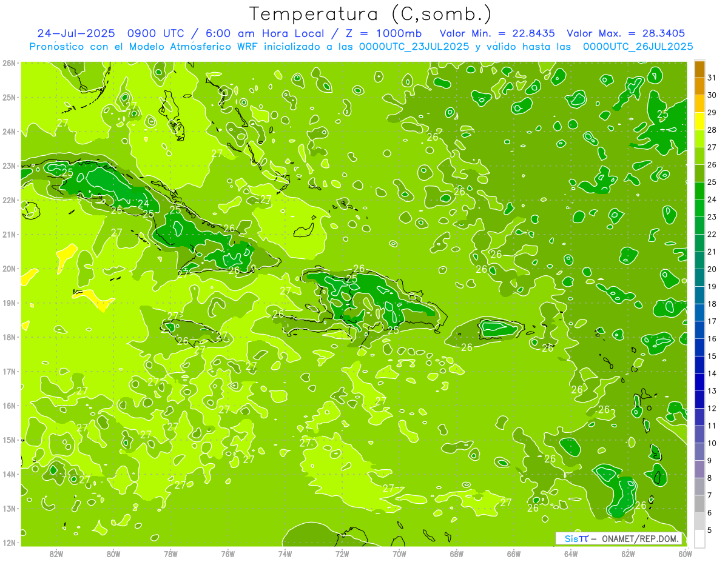Image resolution: width=728 pixels, height=562 pixels.
Task: Select the brown swatch above 31 on the scale
Action: pyautogui.click(x=699, y=69)
